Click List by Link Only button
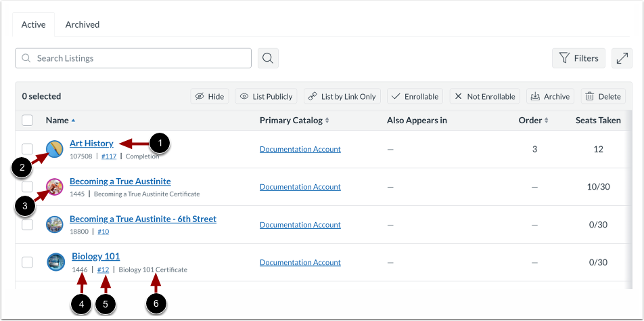Image resolution: width=644 pixels, height=321 pixels. click(342, 97)
